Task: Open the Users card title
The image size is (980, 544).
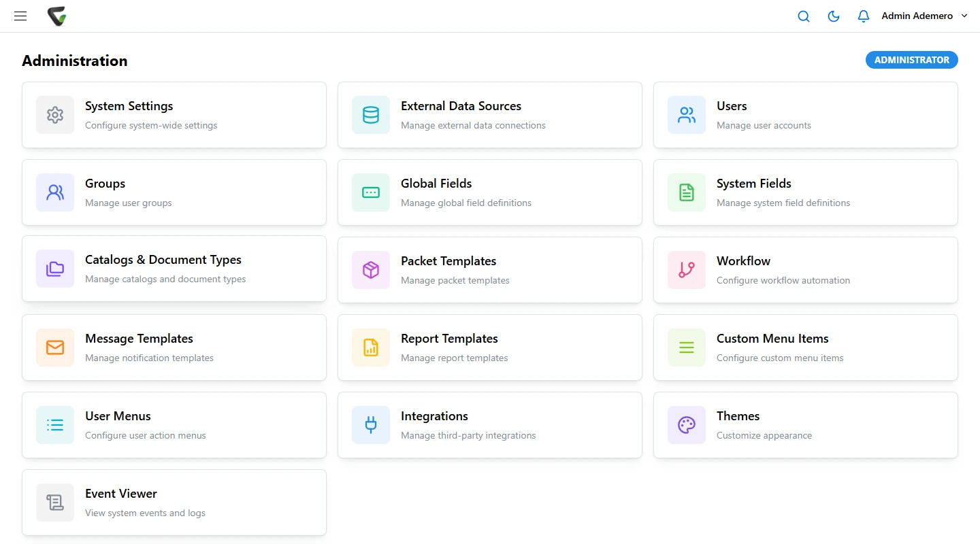Action: [732, 106]
